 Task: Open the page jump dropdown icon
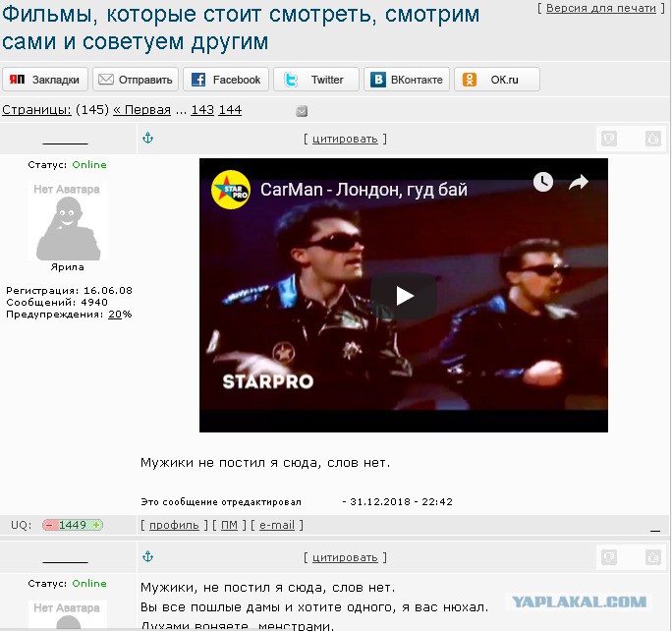coord(302,111)
